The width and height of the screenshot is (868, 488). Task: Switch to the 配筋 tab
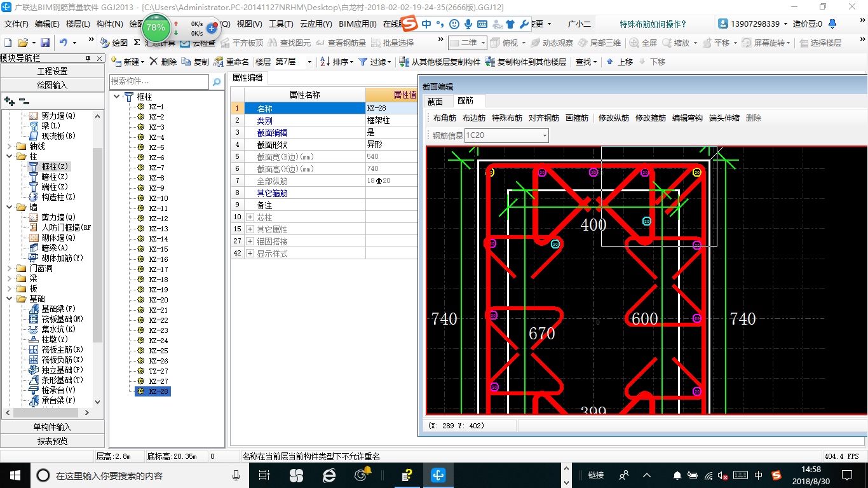[x=465, y=101]
